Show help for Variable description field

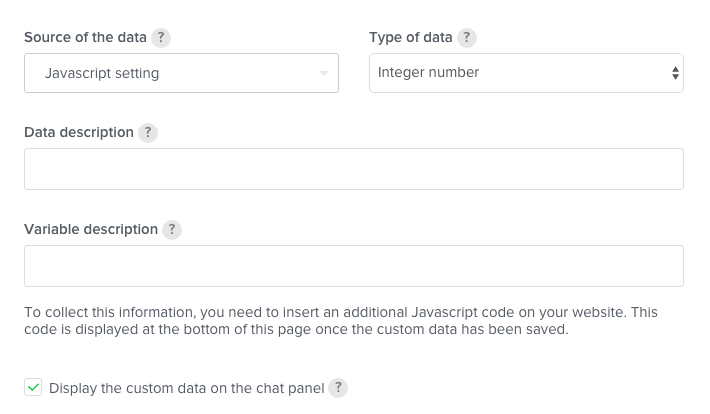172,230
